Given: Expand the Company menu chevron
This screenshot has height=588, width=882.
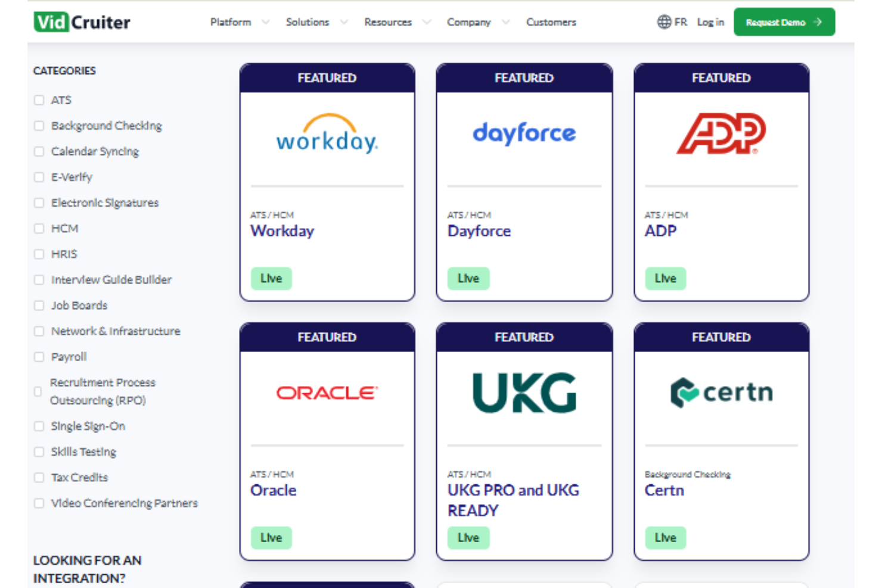Looking at the screenshot, I should [506, 22].
